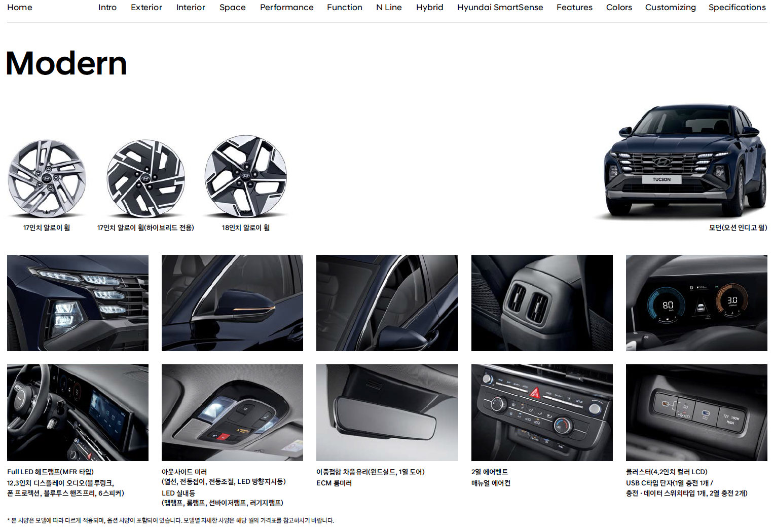Open the Exterior section
This screenshot has height=532, width=773.
[x=146, y=8]
